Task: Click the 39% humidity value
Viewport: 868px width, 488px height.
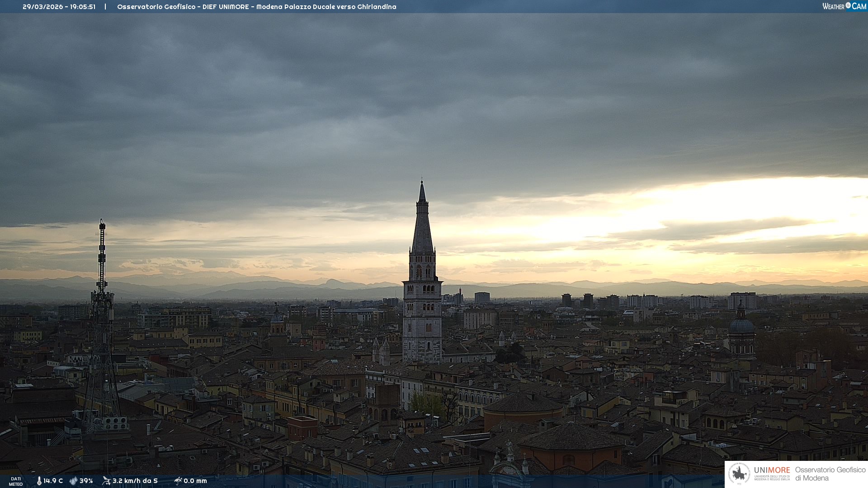Action: pos(86,481)
